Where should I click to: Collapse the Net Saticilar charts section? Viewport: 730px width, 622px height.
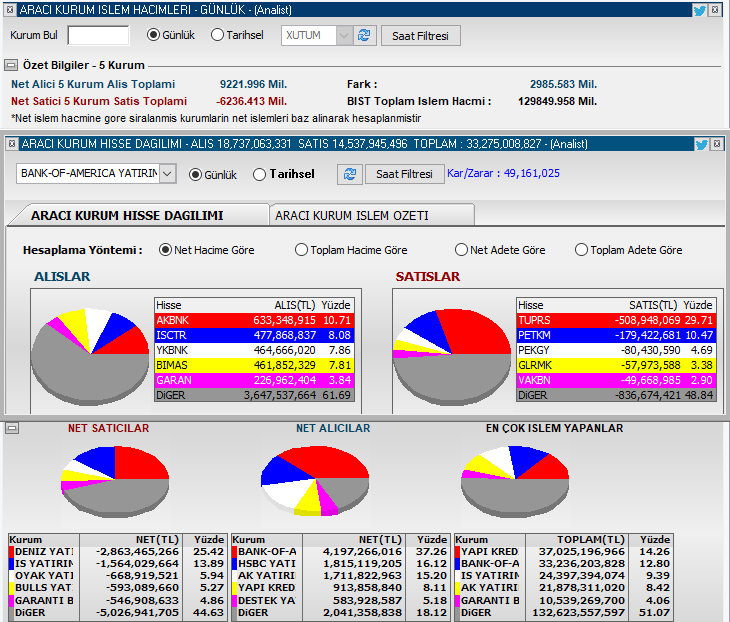coord(12,428)
